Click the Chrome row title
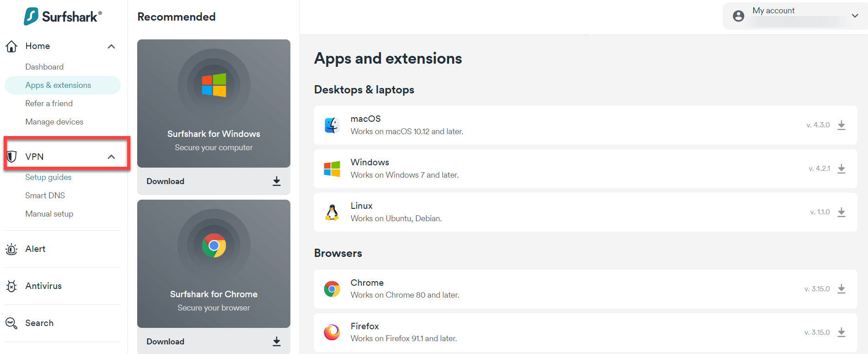 click(367, 283)
